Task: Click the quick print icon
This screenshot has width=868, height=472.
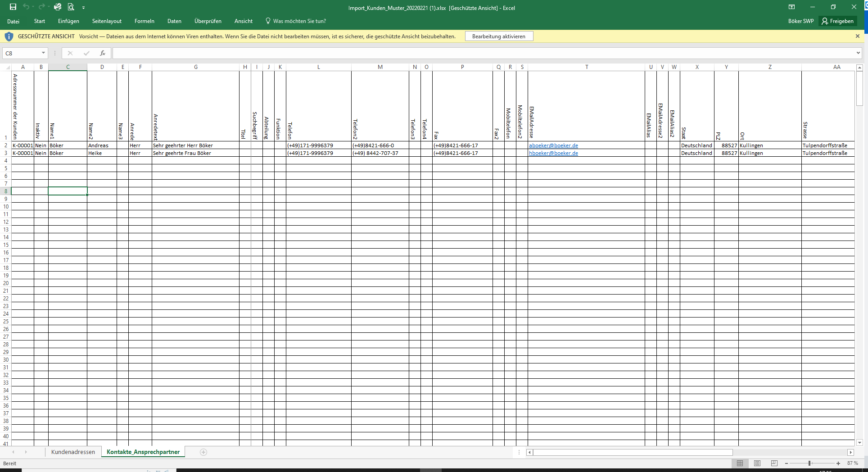Action: click(57, 7)
